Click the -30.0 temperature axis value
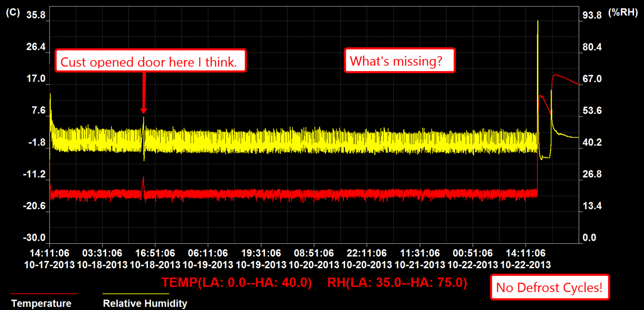 34,238
